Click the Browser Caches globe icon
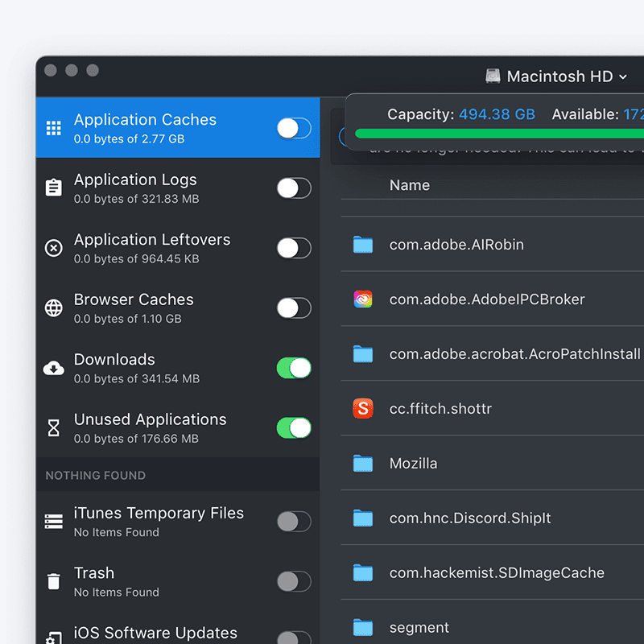 pos(53,308)
